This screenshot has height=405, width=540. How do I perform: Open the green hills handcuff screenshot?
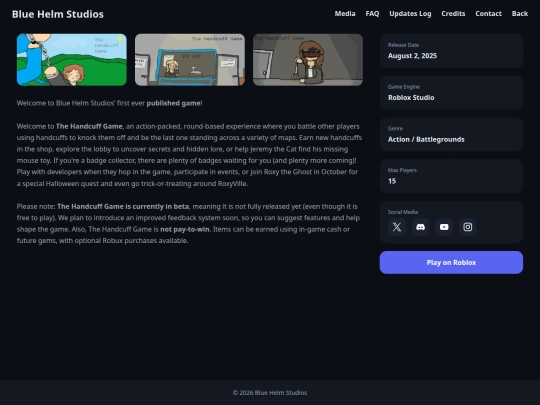[x=72, y=60]
